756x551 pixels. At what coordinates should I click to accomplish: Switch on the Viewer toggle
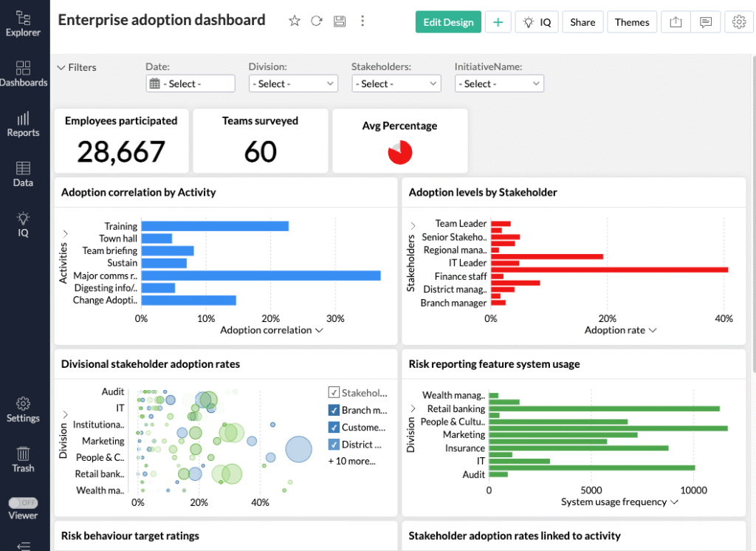click(23, 502)
